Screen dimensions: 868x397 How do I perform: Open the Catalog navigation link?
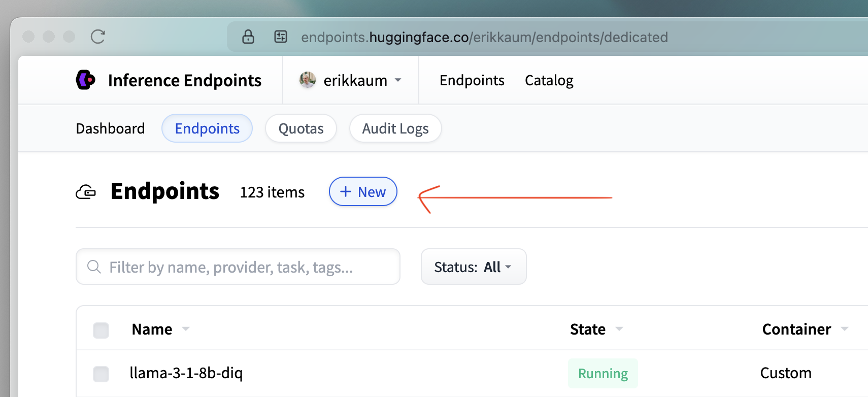click(549, 80)
